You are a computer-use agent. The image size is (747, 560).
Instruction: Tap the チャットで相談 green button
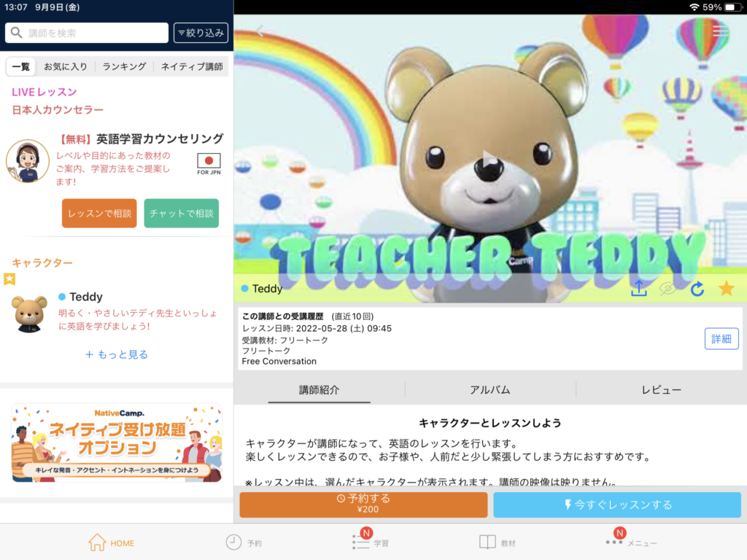click(x=181, y=213)
